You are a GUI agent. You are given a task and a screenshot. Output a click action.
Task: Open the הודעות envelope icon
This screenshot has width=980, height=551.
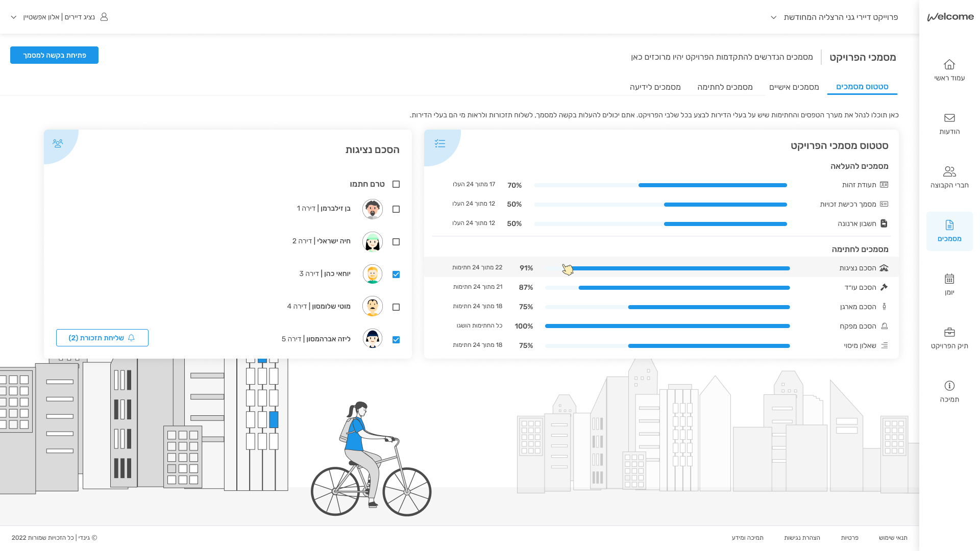click(949, 118)
